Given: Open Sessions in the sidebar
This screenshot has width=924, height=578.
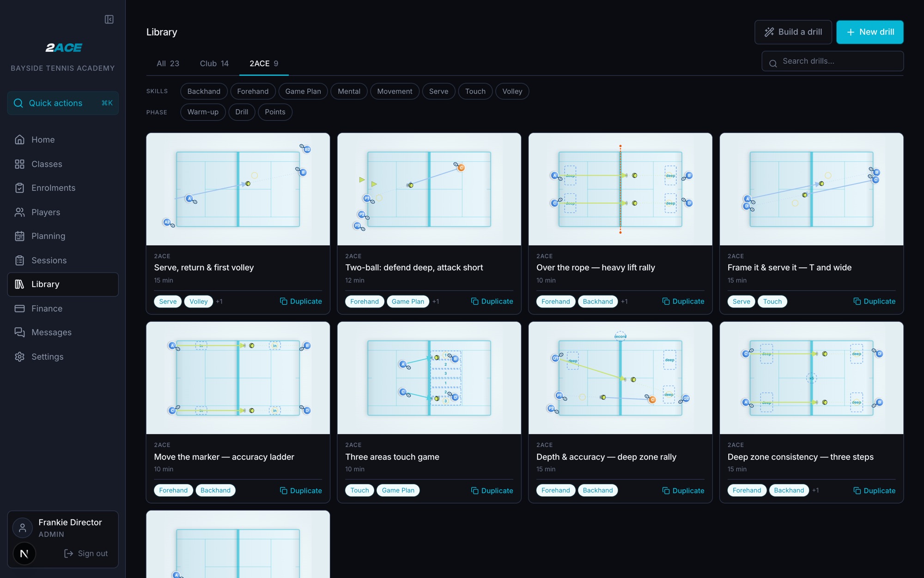Looking at the screenshot, I should (x=63, y=260).
